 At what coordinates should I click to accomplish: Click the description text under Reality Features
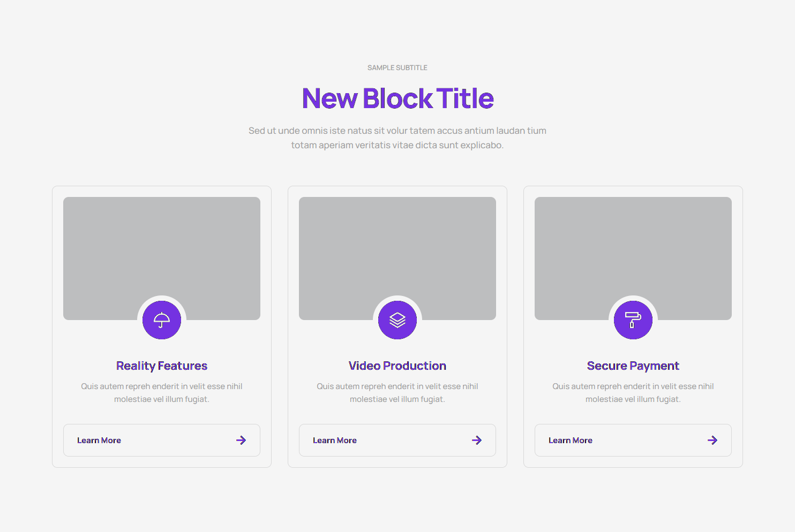point(162,393)
